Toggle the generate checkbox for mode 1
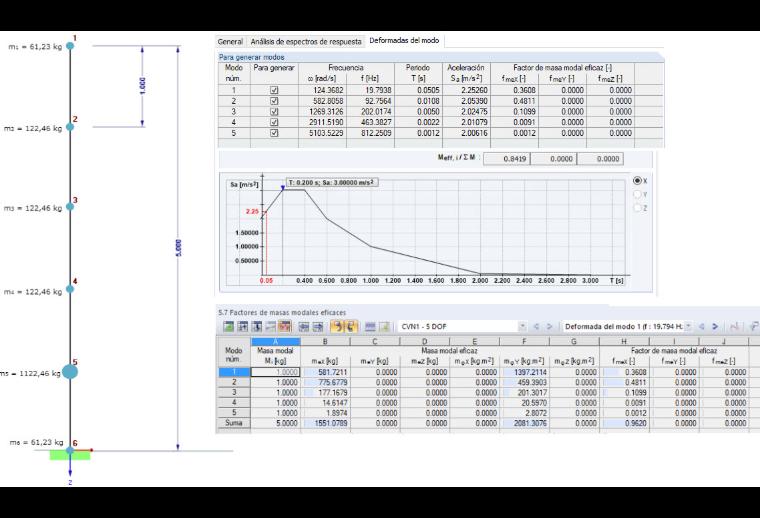The image size is (760, 518). [274, 90]
